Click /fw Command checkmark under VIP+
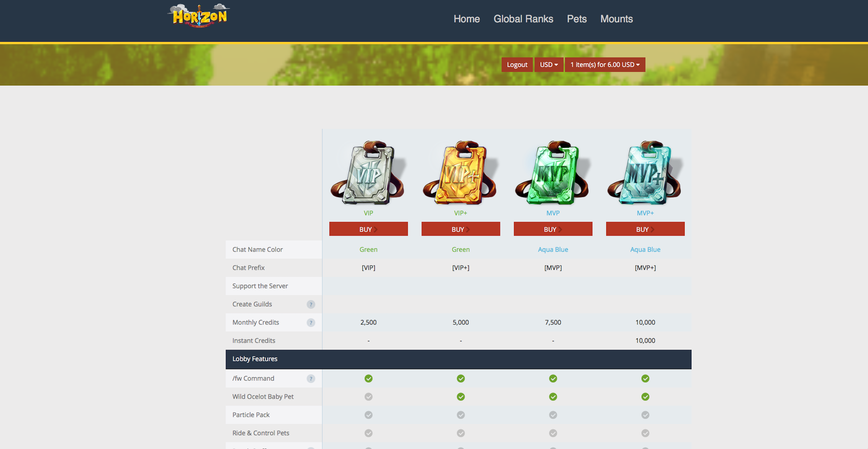The height and width of the screenshot is (449, 868). click(461, 378)
